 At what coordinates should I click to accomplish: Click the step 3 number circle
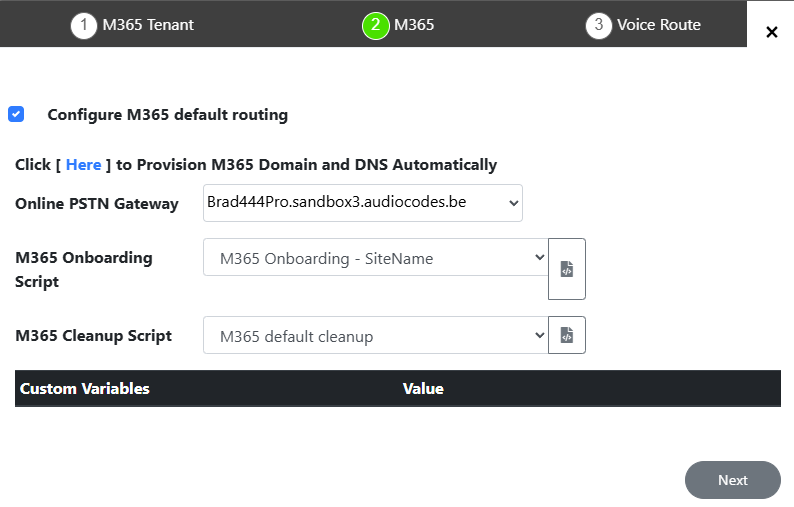click(598, 25)
